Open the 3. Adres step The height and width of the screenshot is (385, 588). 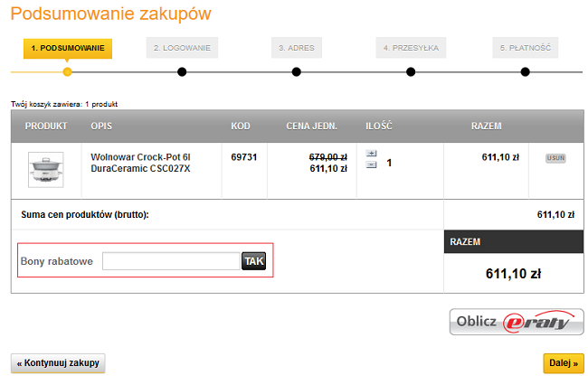pyautogui.click(x=296, y=48)
